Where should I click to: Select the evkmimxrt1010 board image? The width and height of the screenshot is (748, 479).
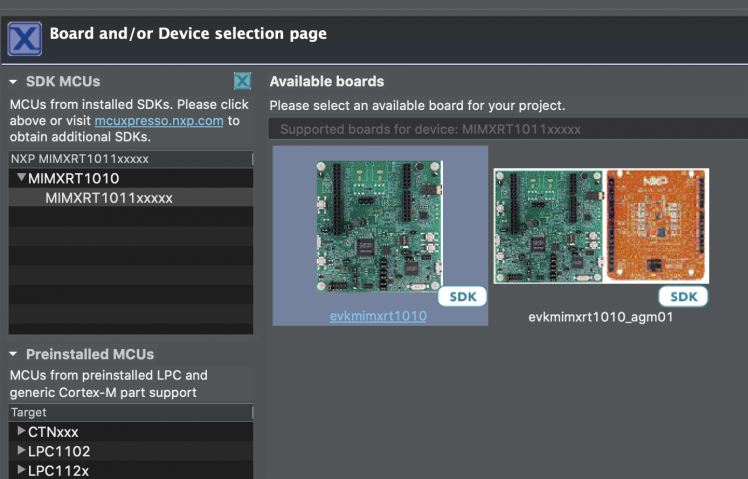(381, 225)
